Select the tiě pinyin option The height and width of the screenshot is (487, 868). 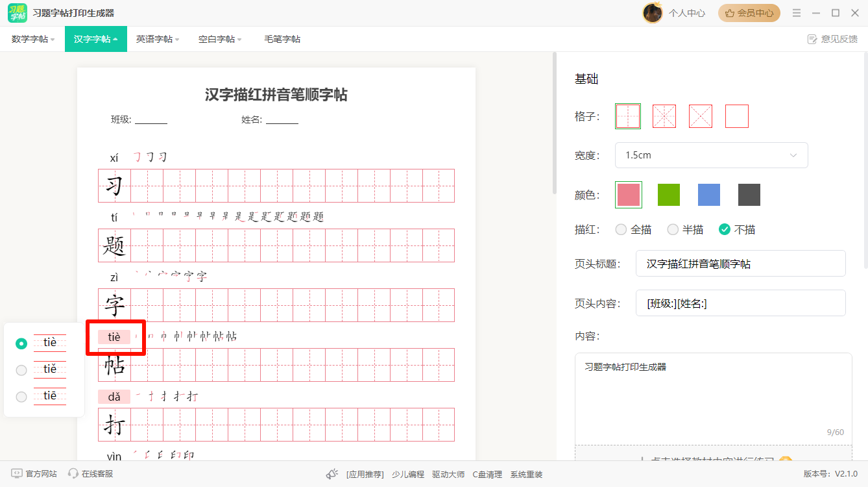[x=21, y=370]
